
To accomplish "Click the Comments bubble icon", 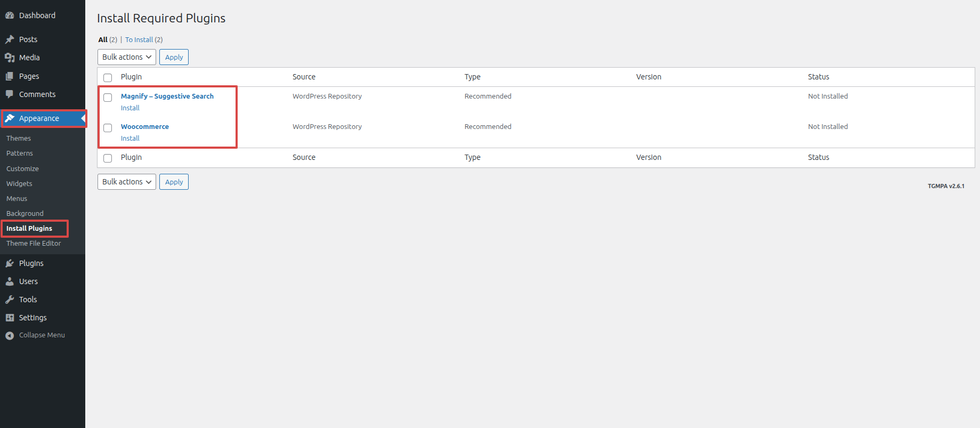I will (x=10, y=94).
